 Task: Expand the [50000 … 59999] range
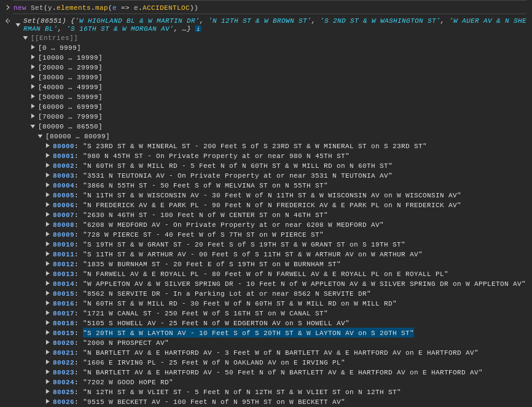(x=33, y=97)
